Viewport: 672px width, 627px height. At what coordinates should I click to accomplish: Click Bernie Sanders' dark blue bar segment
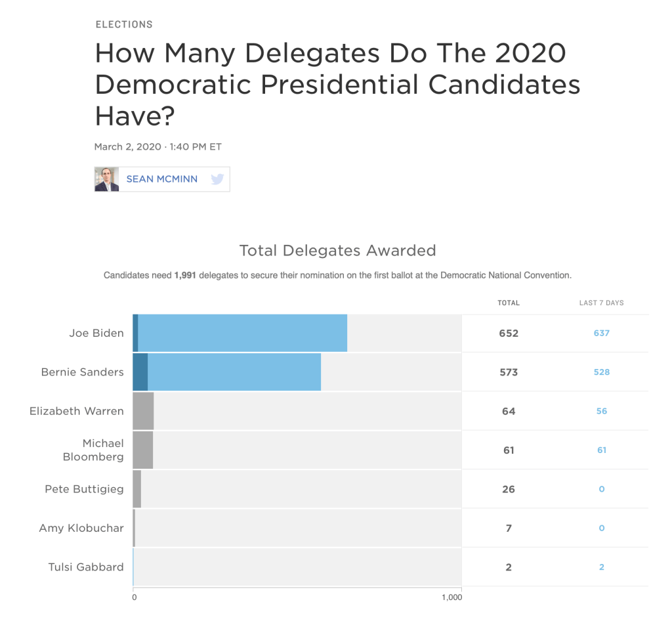click(x=140, y=372)
